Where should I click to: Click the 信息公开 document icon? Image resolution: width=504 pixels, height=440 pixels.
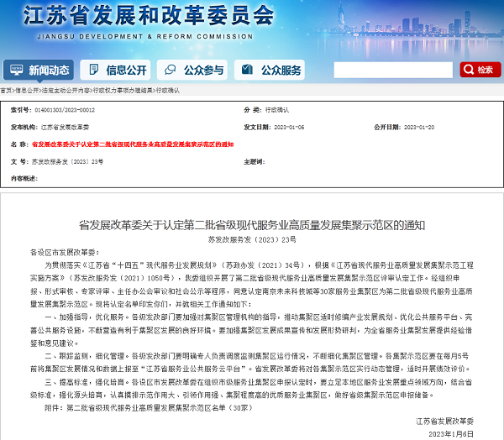(x=93, y=70)
